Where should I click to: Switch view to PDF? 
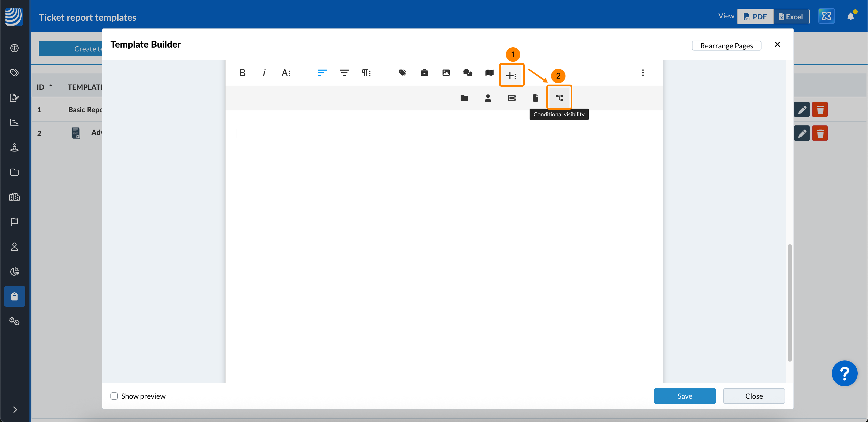click(755, 17)
